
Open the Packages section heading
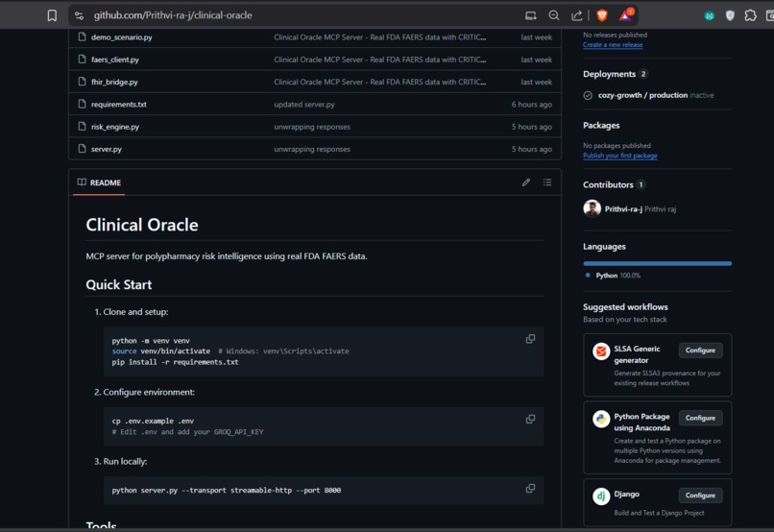coord(601,126)
